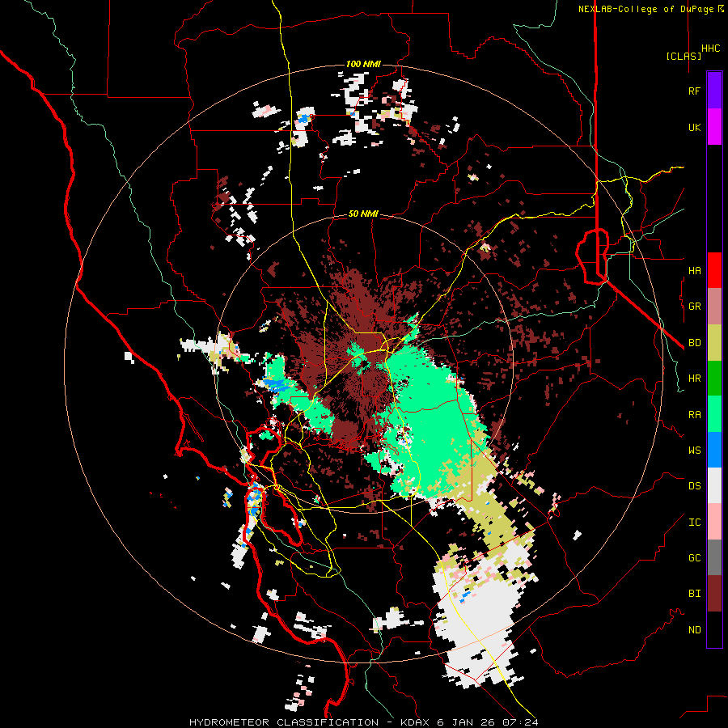Click the BI brown legend swatch
Image resolution: width=728 pixels, height=728 pixels.
[714, 594]
